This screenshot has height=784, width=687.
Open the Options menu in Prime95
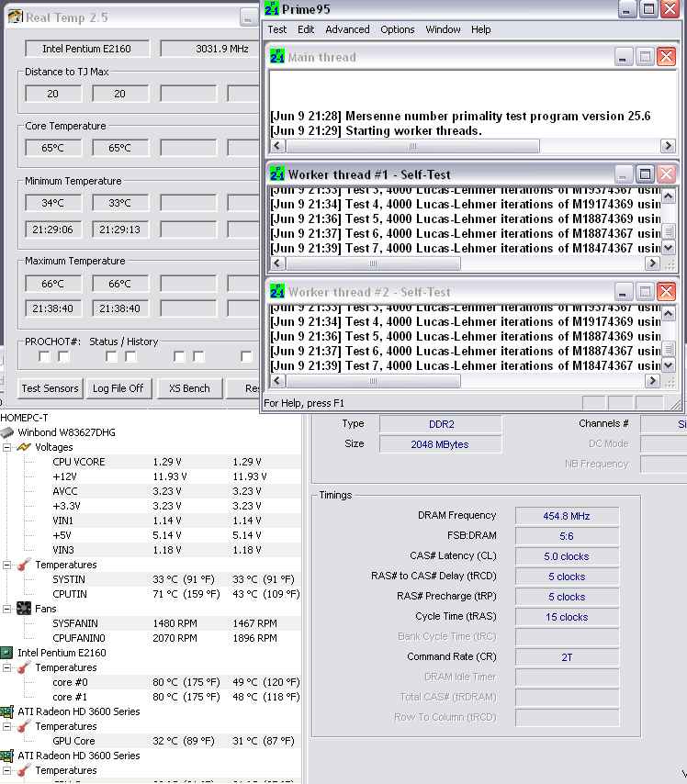pyautogui.click(x=398, y=29)
